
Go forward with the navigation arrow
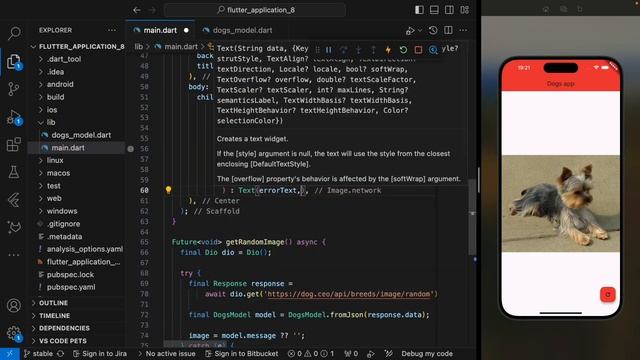coord(152,10)
